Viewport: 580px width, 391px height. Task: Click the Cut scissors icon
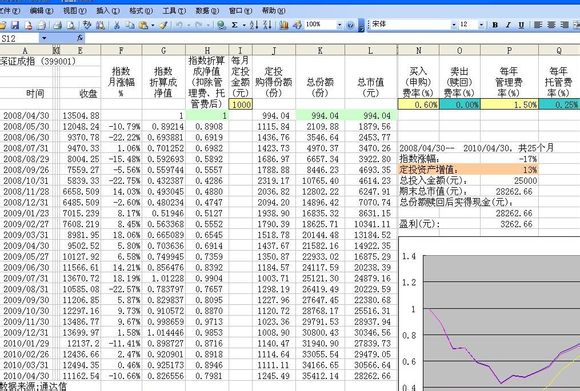click(117, 25)
